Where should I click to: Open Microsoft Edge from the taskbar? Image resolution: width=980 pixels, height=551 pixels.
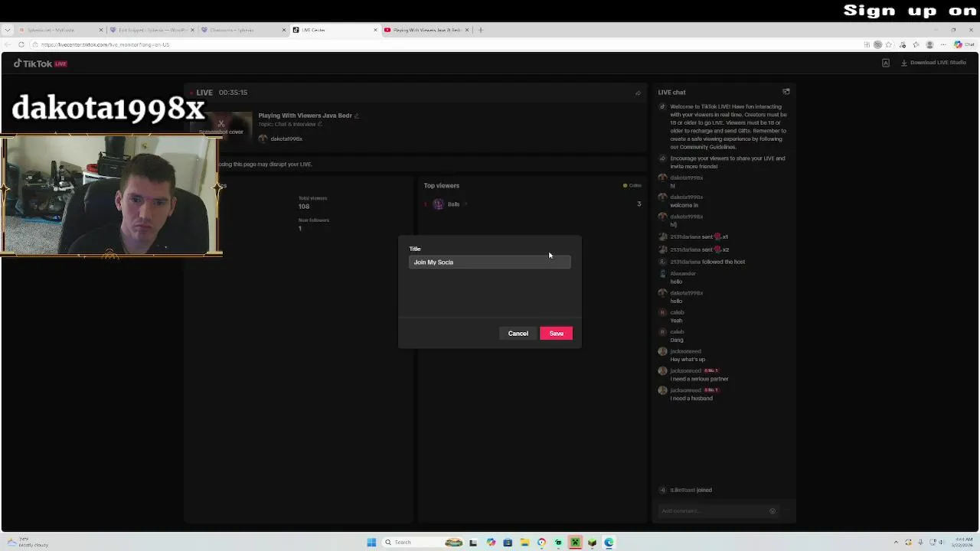click(x=609, y=542)
